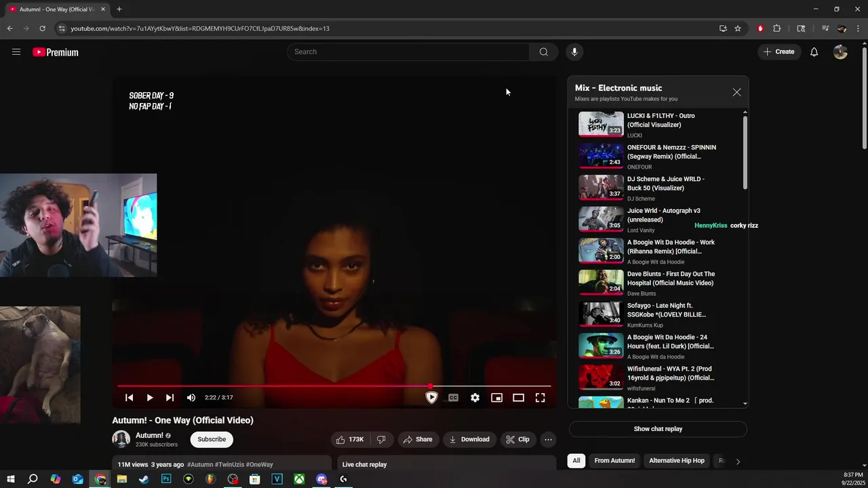Enable miniplayer mode
This screenshot has height=488, width=868.
click(x=497, y=398)
